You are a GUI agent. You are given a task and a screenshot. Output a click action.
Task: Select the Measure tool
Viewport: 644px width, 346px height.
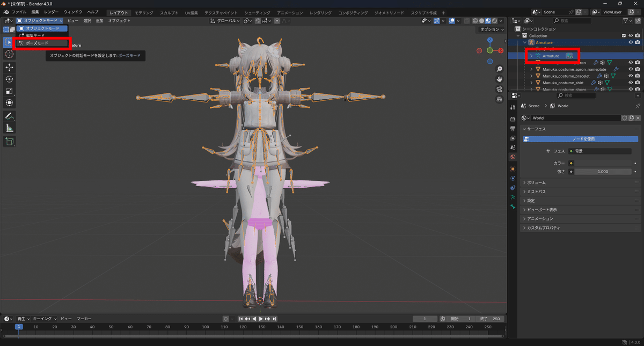[9, 127]
